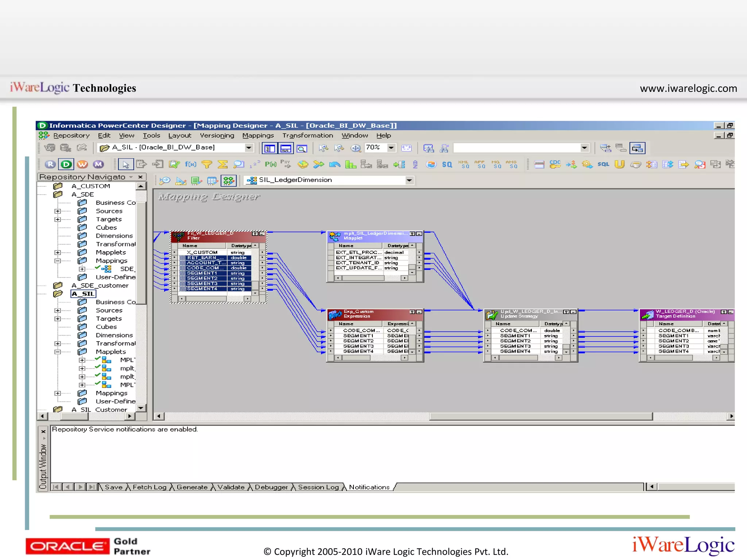Toggle the Overview window toolbar button
This screenshot has height=560, width=747.
pyautogui.click(x=302, y=148)
